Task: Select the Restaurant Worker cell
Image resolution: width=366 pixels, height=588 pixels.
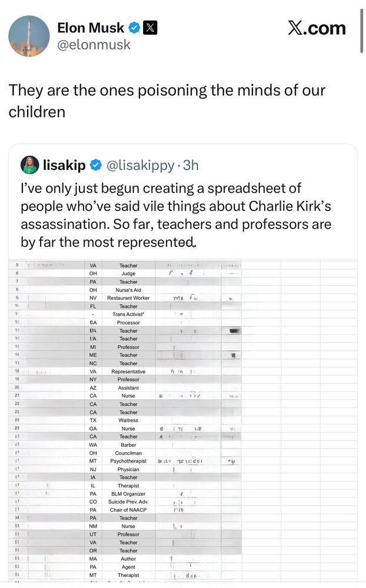Action: tap(128, 298)
